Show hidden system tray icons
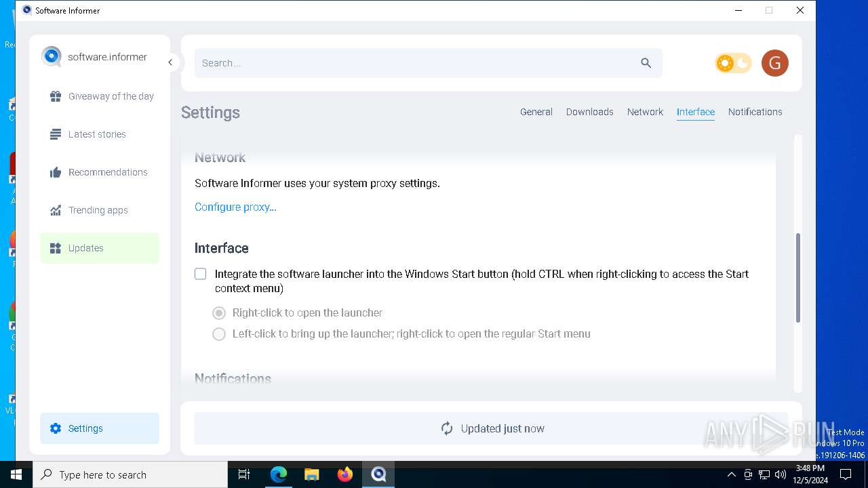The height and width of the screenshot is (488, 868). (x=732, y=474)
